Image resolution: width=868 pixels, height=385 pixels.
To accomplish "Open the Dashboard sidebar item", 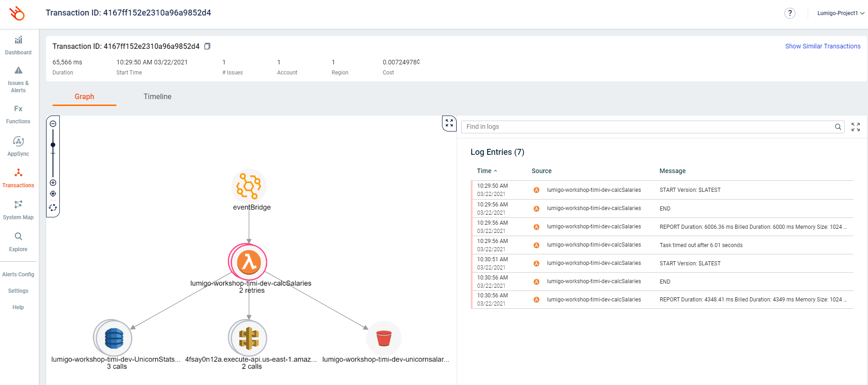I will [x=18, y=46].
